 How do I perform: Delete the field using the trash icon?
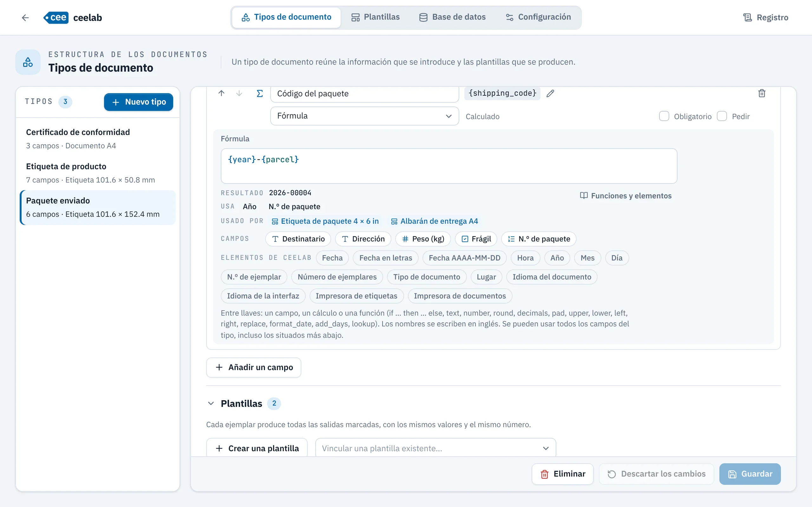(x=762, y=93)
